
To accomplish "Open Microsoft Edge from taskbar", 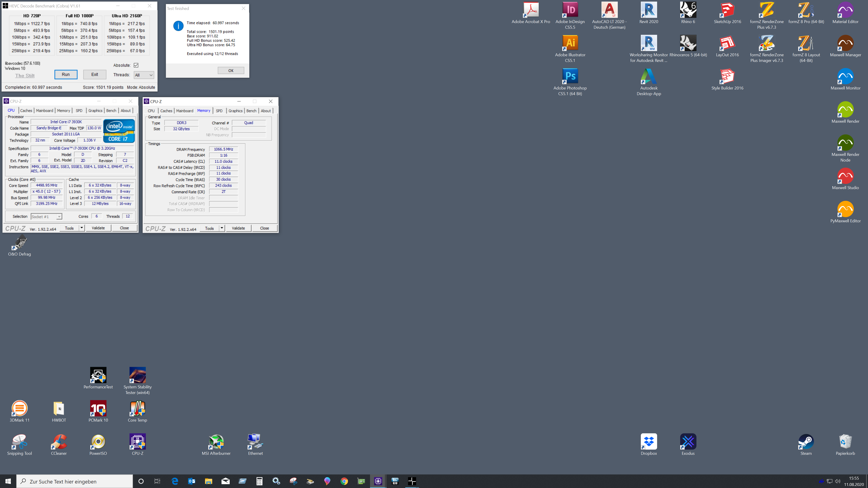I will click(x=175, y=481).
